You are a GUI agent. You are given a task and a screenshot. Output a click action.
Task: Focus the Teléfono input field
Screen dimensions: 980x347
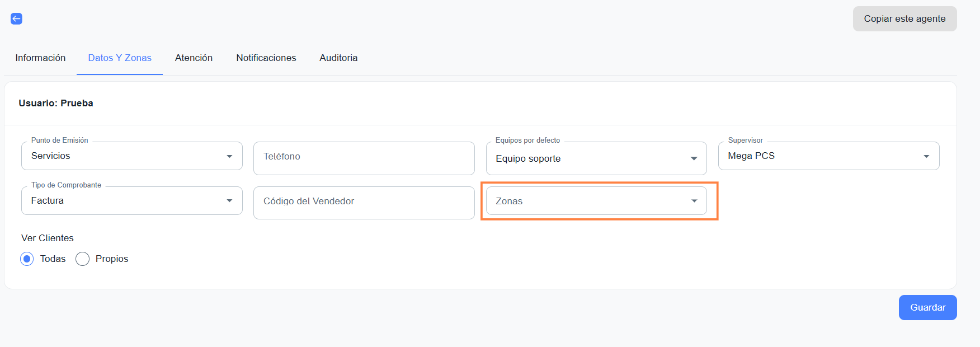(364, 157)
